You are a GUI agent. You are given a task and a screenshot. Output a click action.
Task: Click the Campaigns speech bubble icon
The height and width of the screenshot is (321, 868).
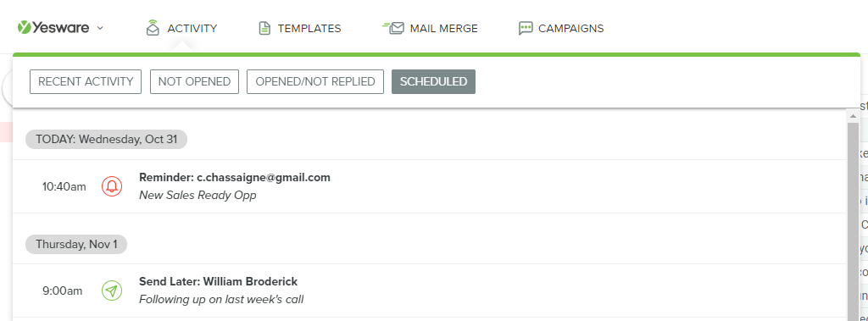coord(526,28)
